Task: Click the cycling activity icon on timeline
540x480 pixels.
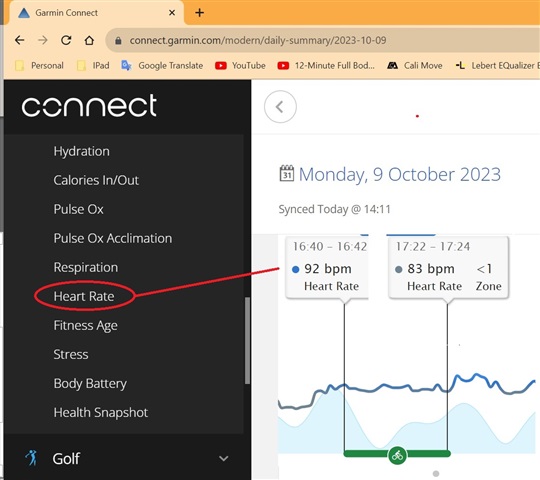Action: point(397,456)
